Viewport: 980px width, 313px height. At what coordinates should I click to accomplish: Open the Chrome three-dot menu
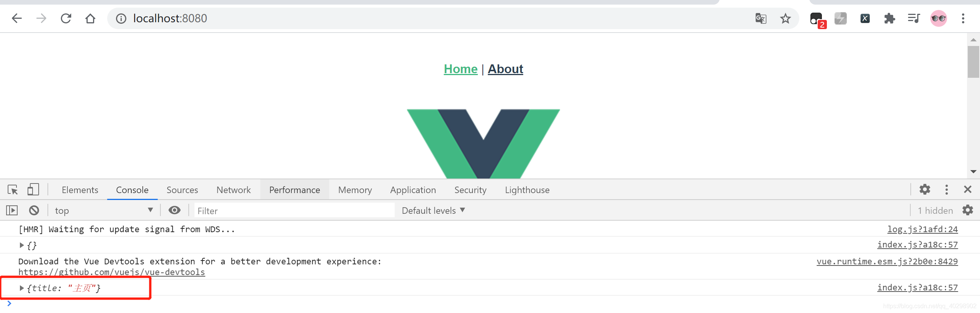coord(963,18)
